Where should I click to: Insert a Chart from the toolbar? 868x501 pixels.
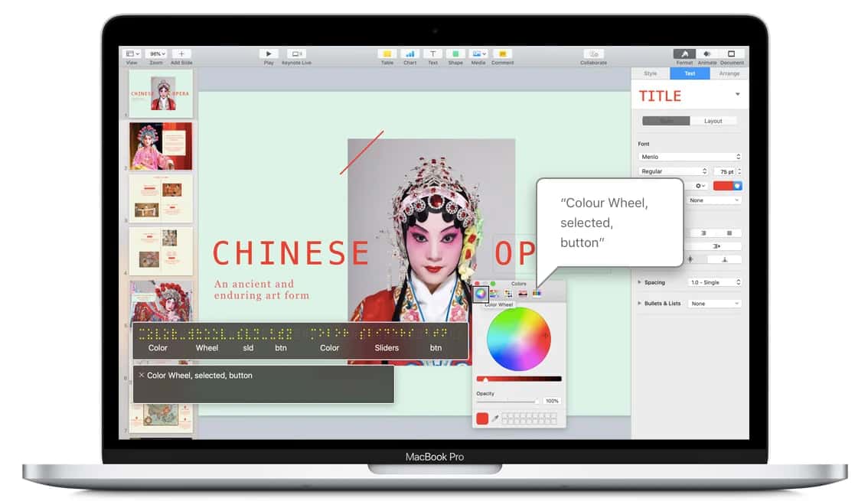coord(410,54)
